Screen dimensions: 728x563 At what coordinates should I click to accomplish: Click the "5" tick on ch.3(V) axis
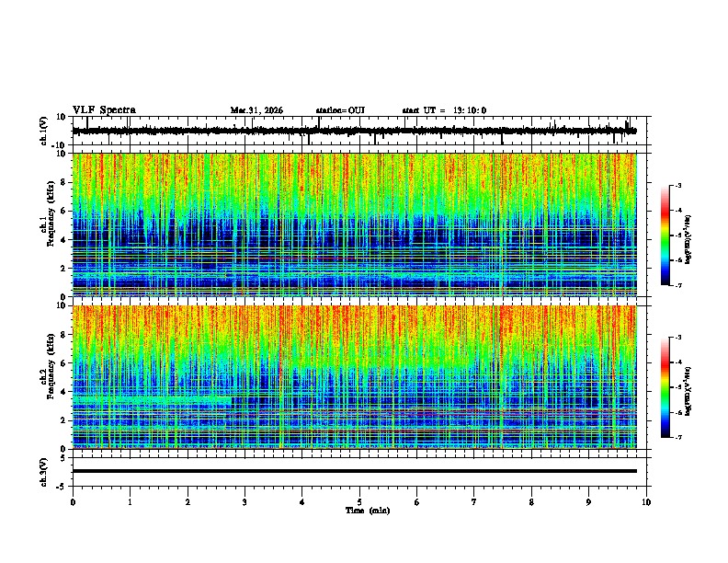(x=64, y=457)
